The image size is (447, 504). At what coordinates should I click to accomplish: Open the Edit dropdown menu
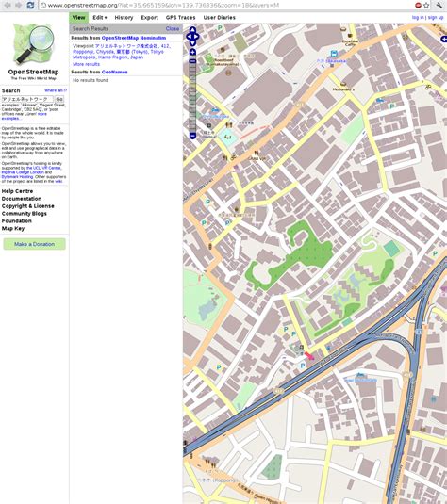click(100, 18)
